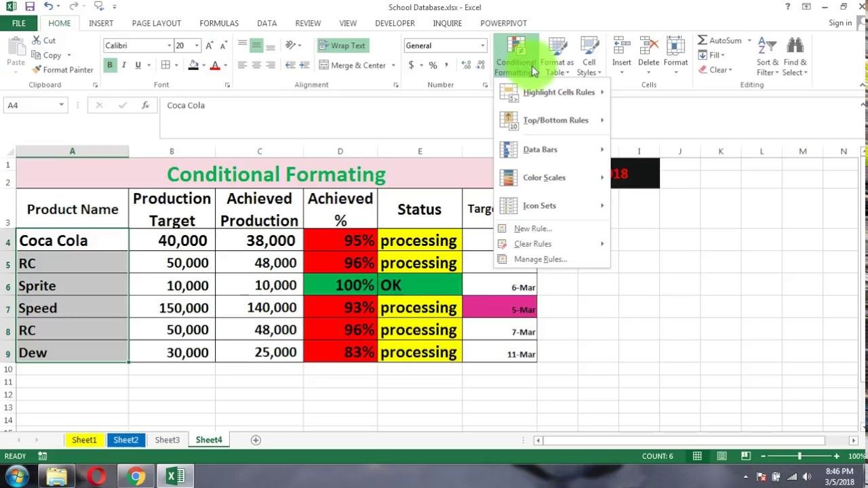Apply the fill color bucket
Screen dimensions: 868x488
point(193,65)
